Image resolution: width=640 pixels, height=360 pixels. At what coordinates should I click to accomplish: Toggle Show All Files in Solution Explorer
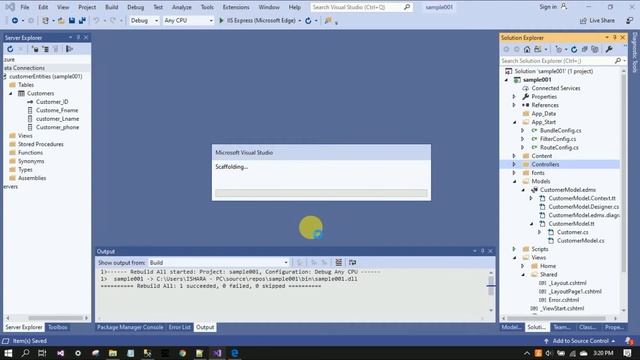point(595,49)
